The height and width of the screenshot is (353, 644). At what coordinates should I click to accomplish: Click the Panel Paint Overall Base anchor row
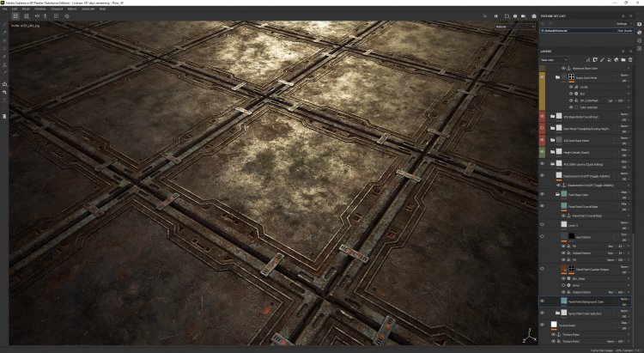tap(597, 216)
